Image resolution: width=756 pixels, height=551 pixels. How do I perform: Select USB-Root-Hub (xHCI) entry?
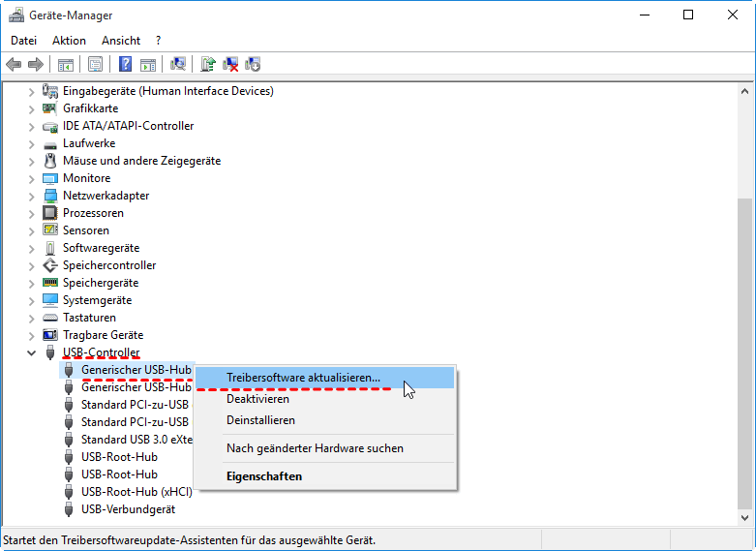click(x=136, y=492)
